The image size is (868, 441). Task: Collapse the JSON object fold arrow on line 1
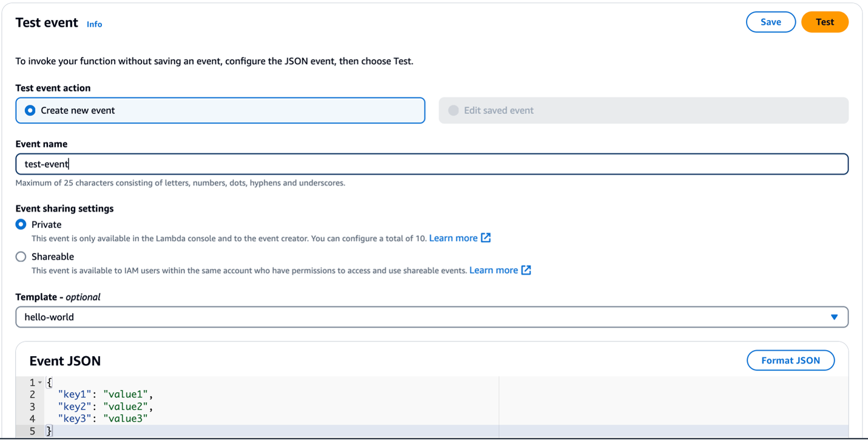click(39, 382)
